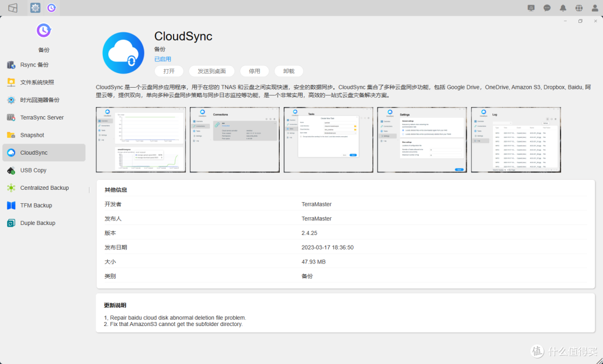Click the 已启用 status link
This screenshot has width=603, height=364.
(x=162, y=59)
